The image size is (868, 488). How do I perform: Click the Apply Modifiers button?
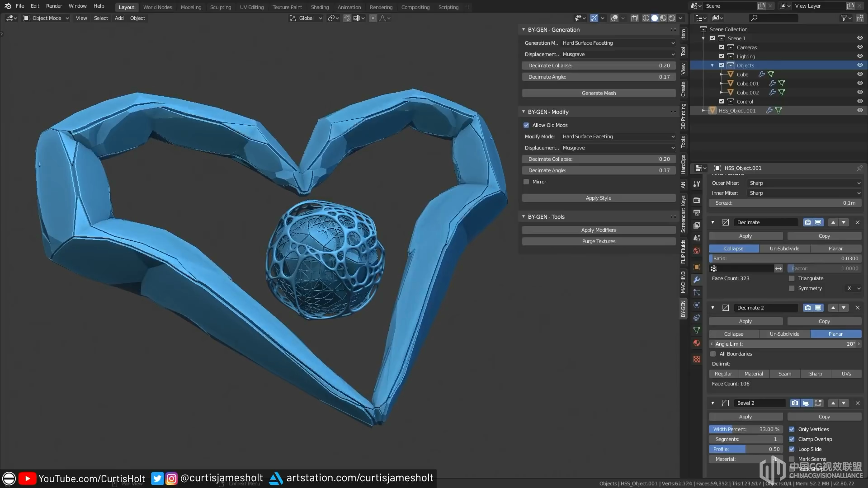point(599,230)
